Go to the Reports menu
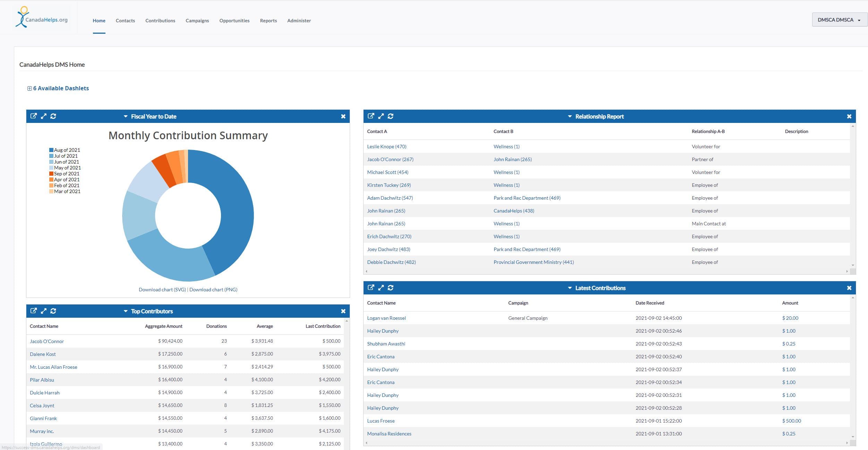868x450 pixels. tap(268, 20)
